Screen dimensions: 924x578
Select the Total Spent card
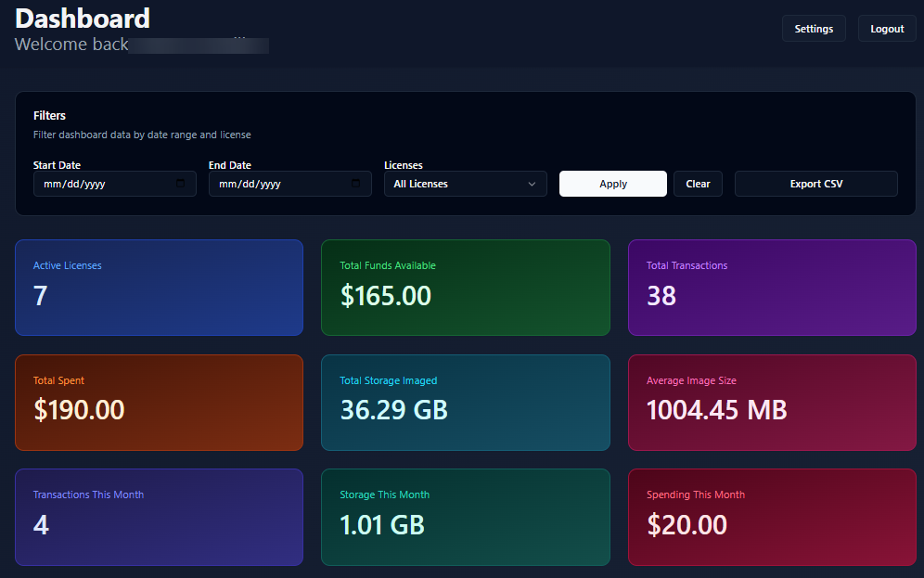tap(159, 402)
